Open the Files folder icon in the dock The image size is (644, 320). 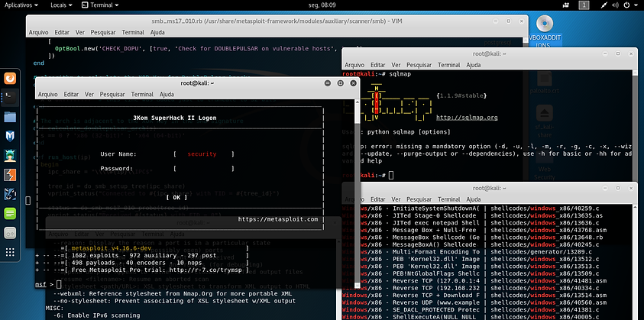coord(10,117)
